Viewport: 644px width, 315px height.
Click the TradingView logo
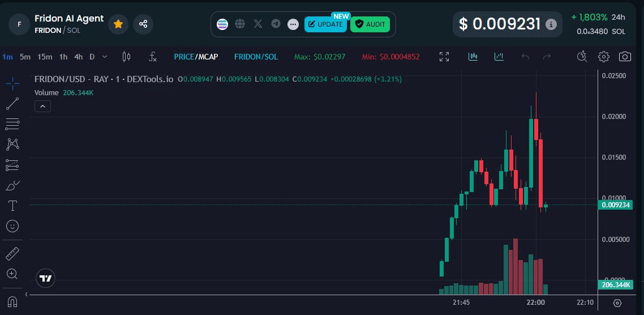45,278
